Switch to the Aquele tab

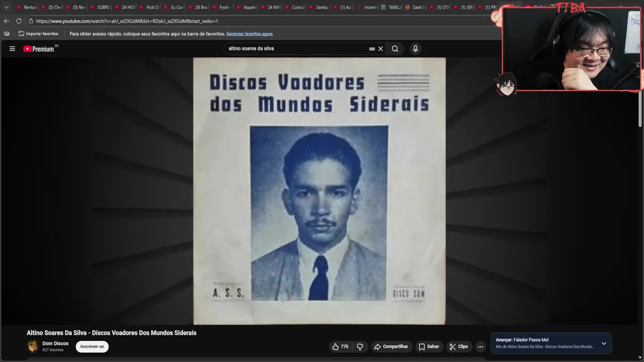[247, 8]
